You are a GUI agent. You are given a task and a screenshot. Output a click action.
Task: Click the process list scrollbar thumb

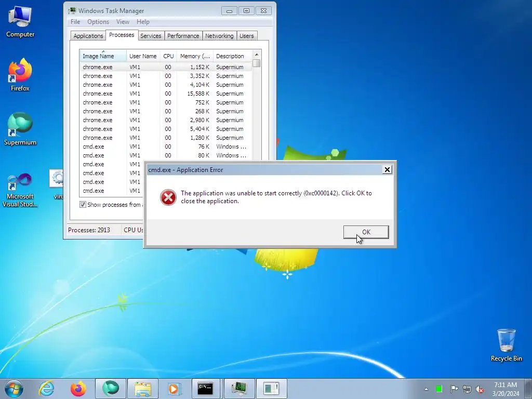pos(257,63)
